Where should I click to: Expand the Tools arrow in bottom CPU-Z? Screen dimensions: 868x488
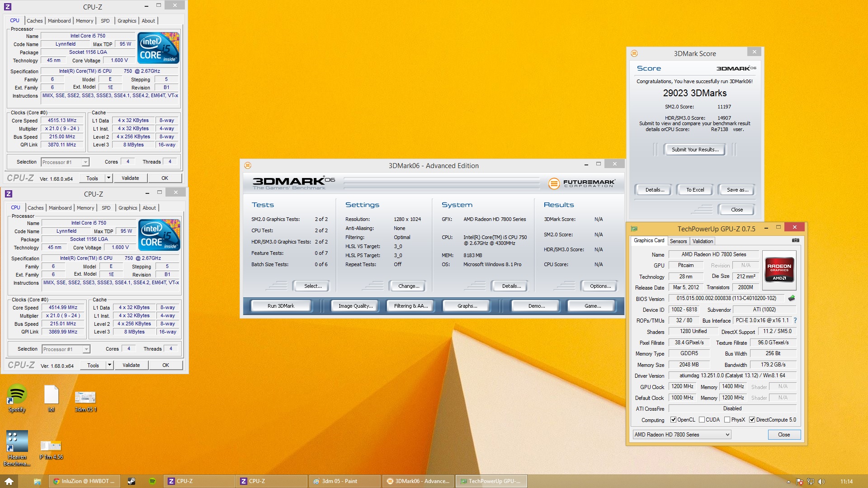pyautogui.click(x=109, y=365)
